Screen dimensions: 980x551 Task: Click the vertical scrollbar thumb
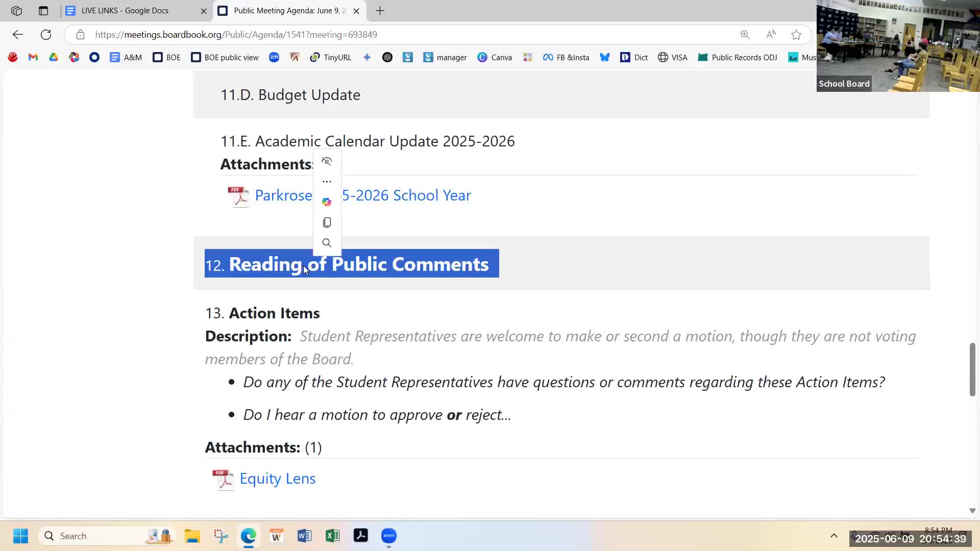[x=972, y=369]
